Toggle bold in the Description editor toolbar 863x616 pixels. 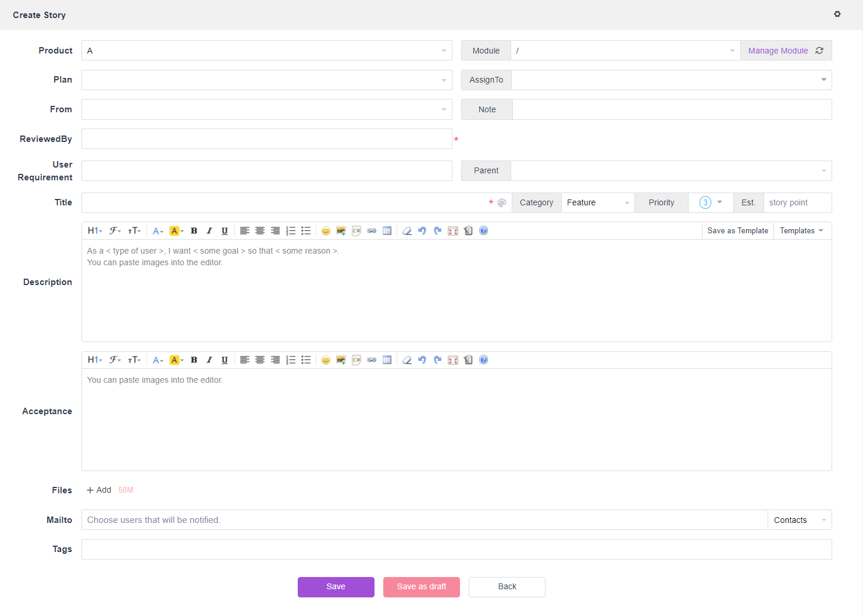coord(194,231)
